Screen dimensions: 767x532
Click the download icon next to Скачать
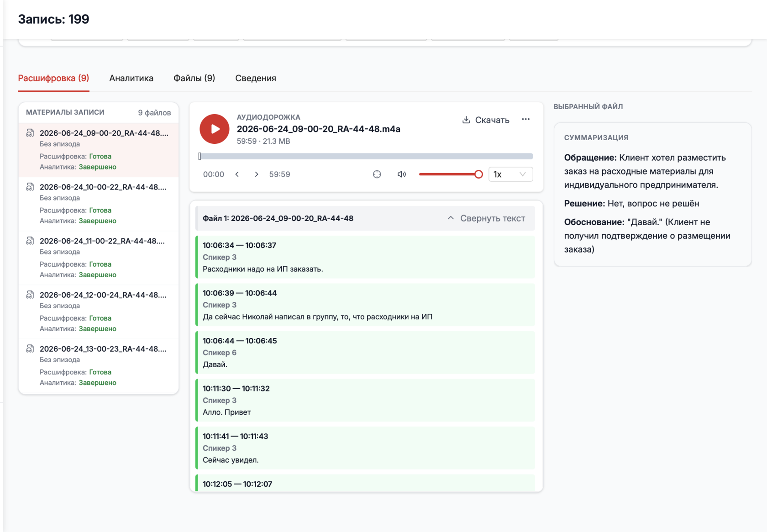466,120
